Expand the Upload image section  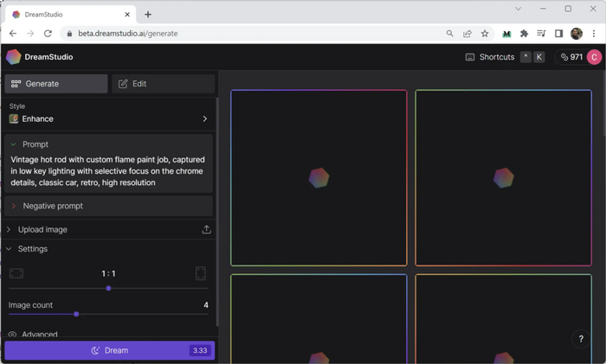[42, 229]
